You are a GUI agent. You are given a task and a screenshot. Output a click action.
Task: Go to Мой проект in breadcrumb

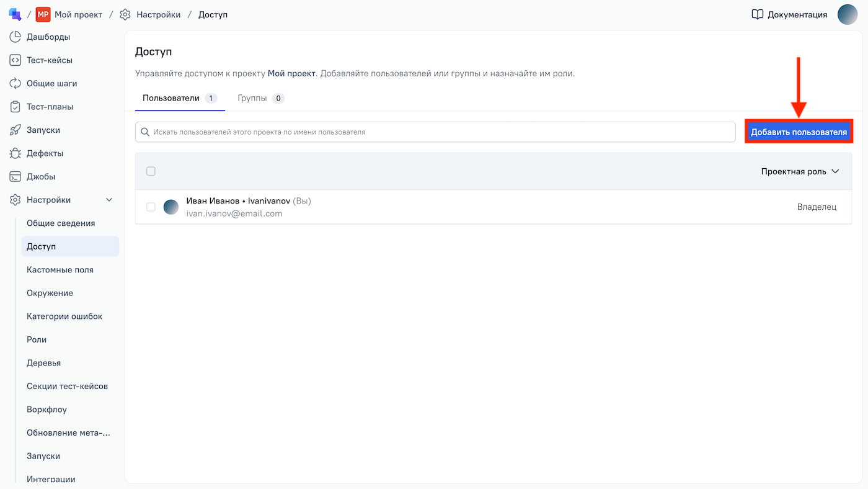pos(78,14)
